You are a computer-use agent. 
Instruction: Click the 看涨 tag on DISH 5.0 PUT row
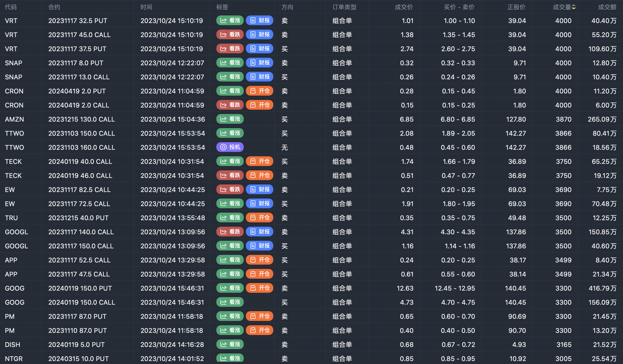[230, 344]
